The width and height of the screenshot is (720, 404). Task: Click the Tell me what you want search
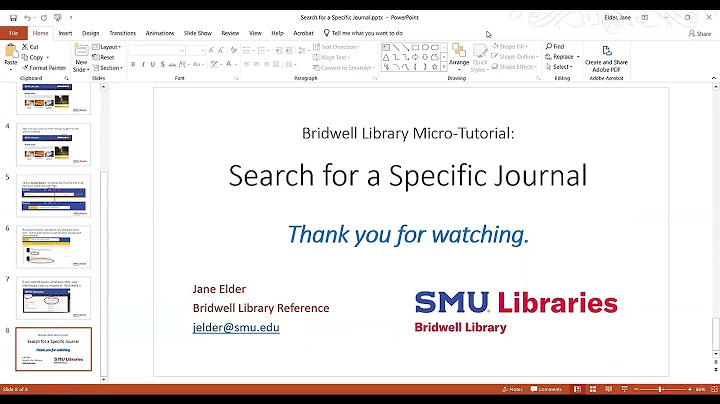click(x=363, y=33)
